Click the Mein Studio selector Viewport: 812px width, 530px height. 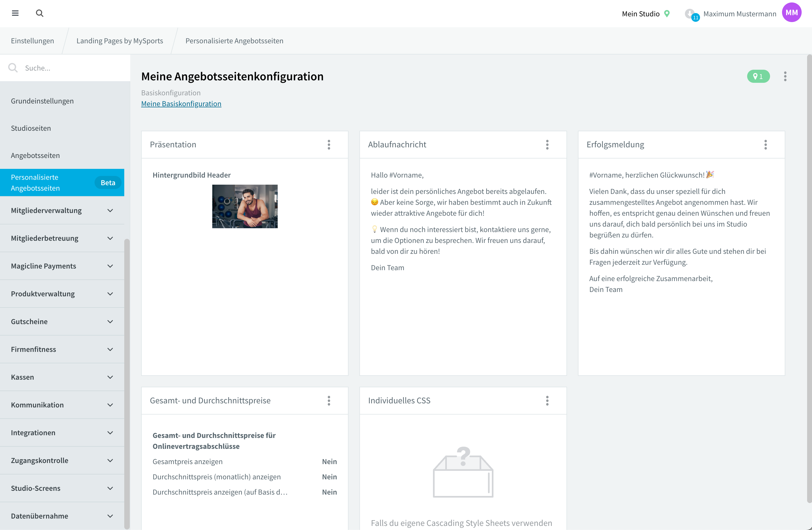(x=646, y=14)
